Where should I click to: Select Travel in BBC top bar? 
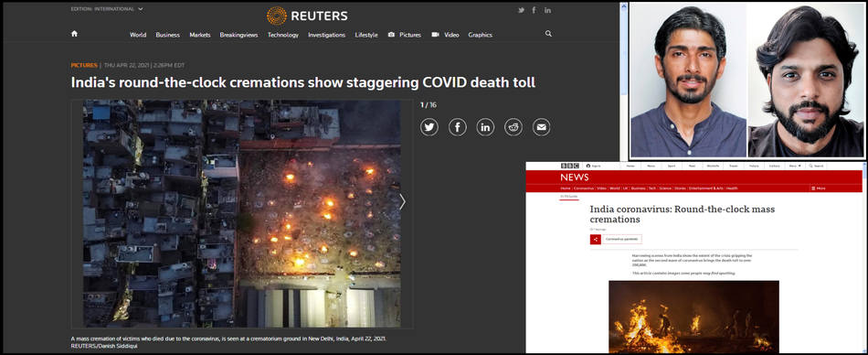734,166
